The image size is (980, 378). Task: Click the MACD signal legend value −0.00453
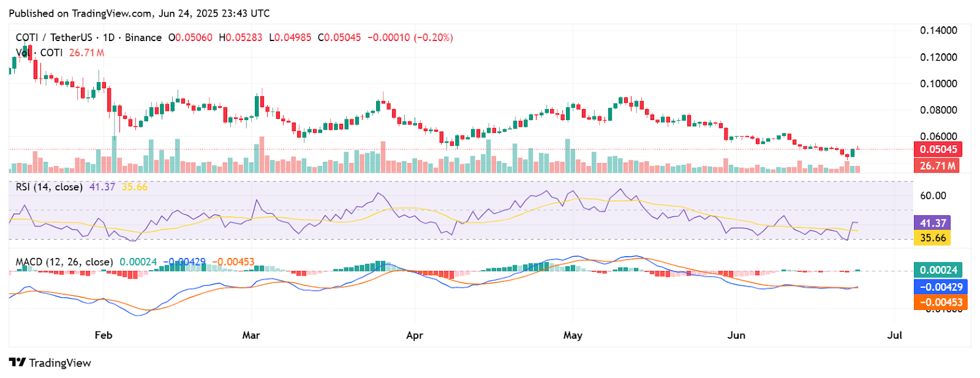click(x=233, y=262)
